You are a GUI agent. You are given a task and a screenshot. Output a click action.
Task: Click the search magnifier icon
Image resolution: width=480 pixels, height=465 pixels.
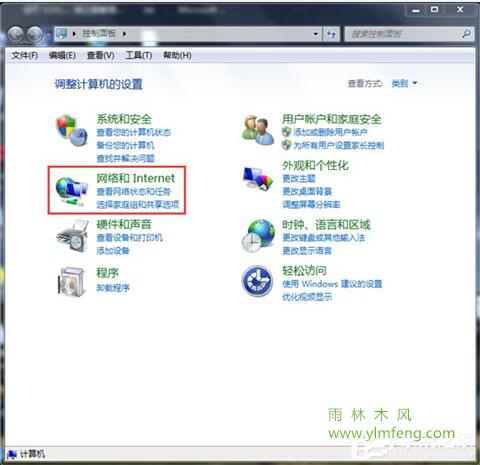tap(467, 33)
